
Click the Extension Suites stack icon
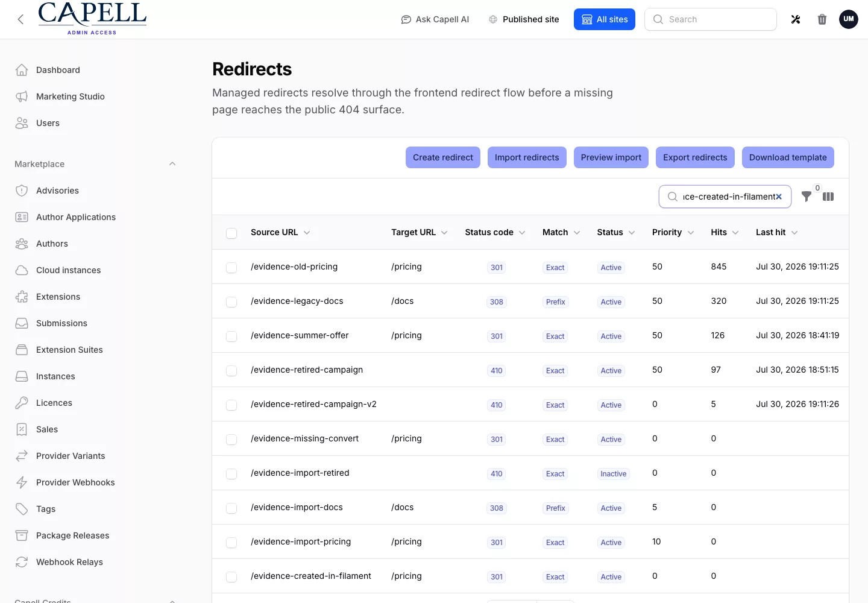22,350
